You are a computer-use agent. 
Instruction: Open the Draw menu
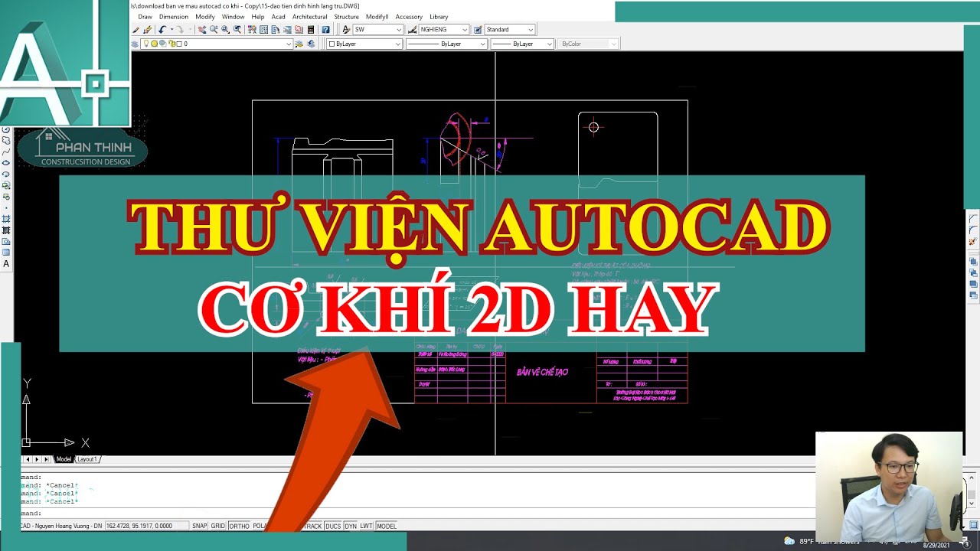point(145,17)
